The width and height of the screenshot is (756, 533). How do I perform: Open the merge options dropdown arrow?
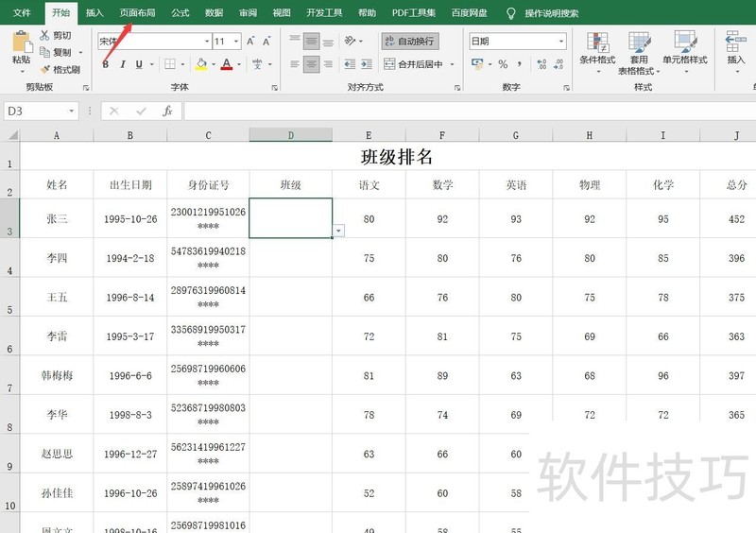[x=453, y=64]
